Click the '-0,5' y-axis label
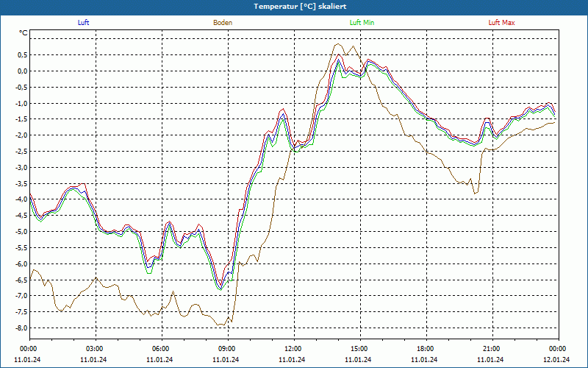The image size is (588, 368). point(22,87)
